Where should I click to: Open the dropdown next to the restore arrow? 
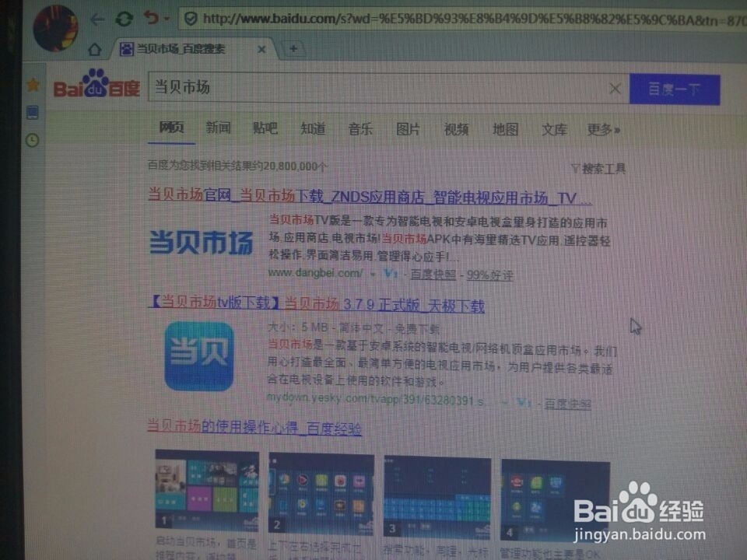coord(167,19)
